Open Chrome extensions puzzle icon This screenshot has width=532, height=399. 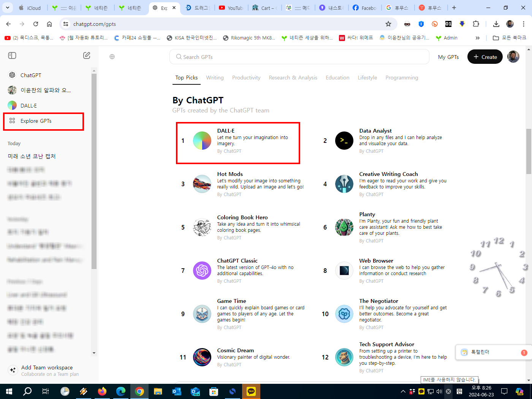(476, 24)
